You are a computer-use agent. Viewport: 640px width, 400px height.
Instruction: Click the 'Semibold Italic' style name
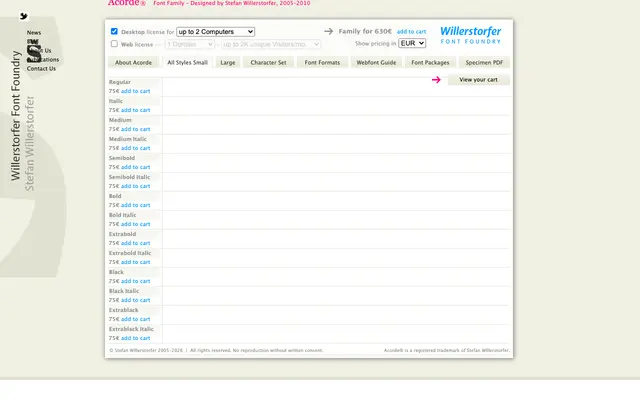[129, 177]
